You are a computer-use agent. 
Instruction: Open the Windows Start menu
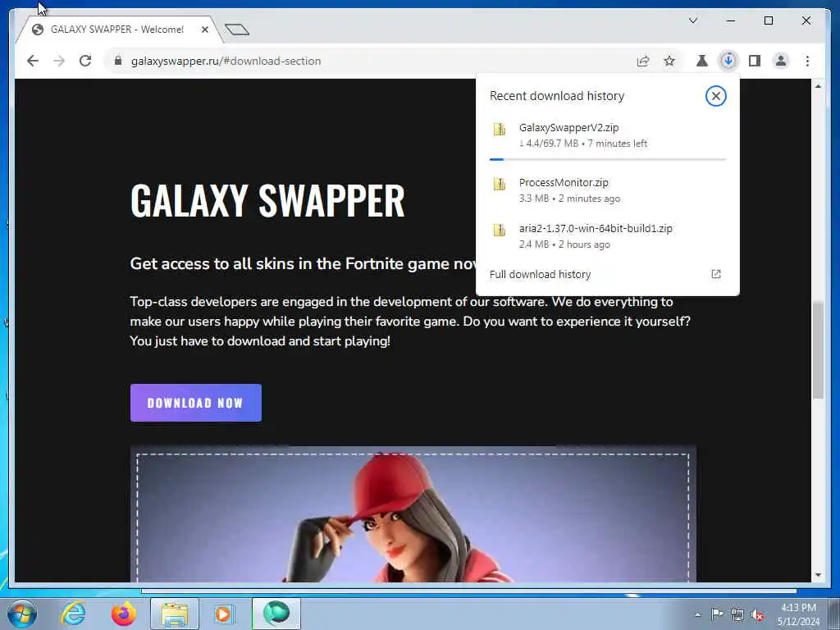[21, 614]
